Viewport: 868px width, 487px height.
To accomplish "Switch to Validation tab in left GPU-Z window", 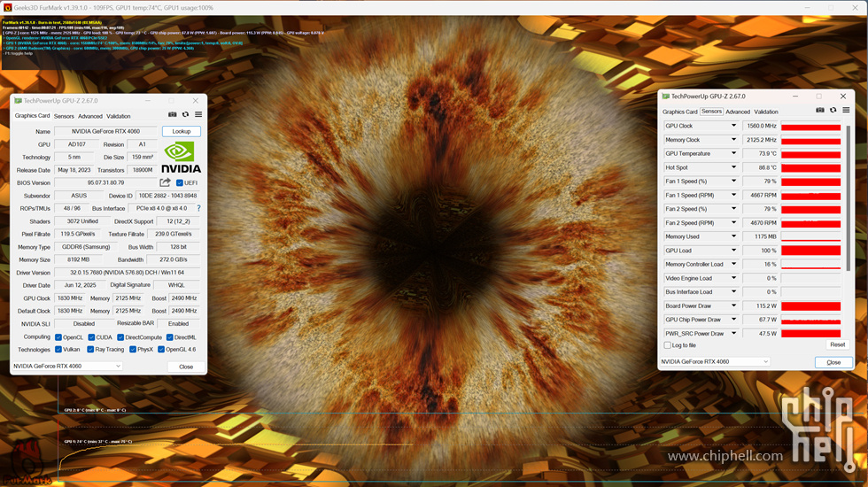I will [119, 116].
